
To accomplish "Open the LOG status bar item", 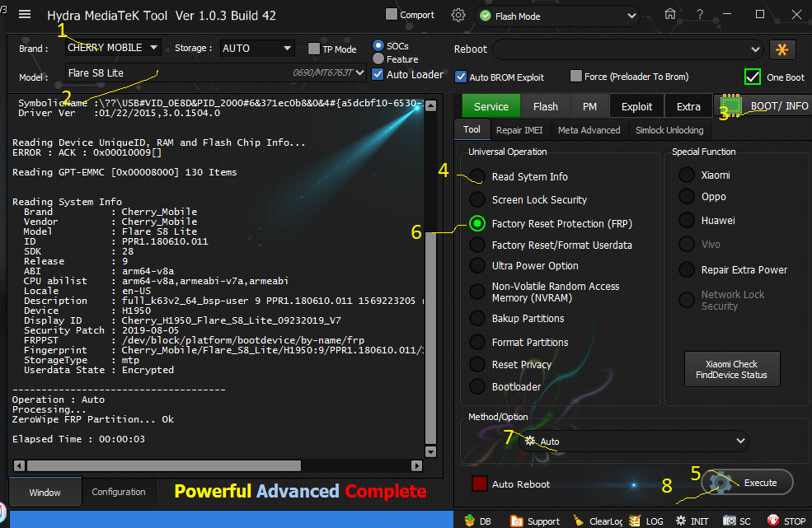I will pyautogui.click(x=646, y=521).
